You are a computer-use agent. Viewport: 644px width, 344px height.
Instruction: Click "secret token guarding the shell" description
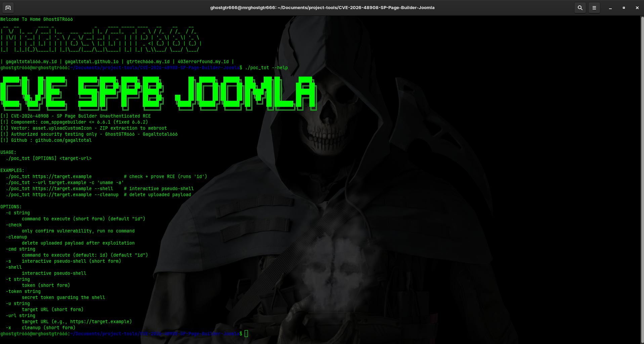point(63,297)
